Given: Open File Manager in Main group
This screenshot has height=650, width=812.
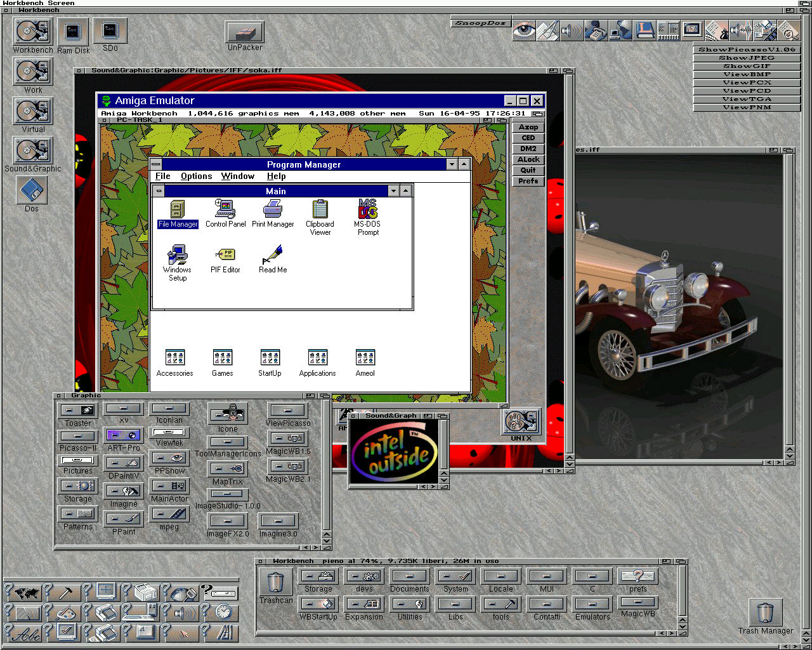Looking at the screenshot, I should tap(178, 214).
